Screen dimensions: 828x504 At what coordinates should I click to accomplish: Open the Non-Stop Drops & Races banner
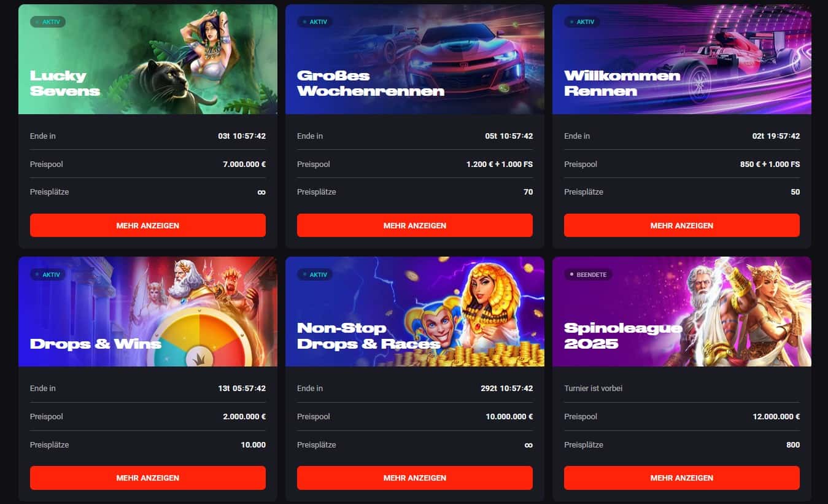pos(415,311)
